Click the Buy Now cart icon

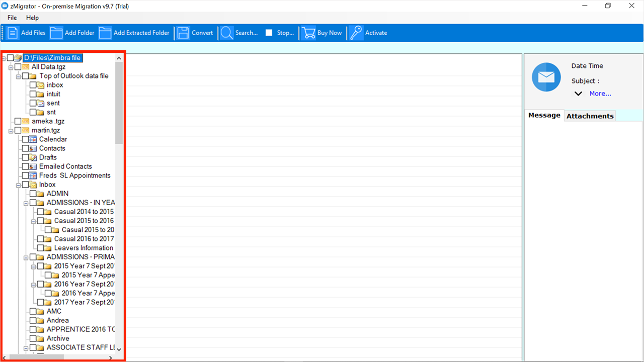coord(308,33)
